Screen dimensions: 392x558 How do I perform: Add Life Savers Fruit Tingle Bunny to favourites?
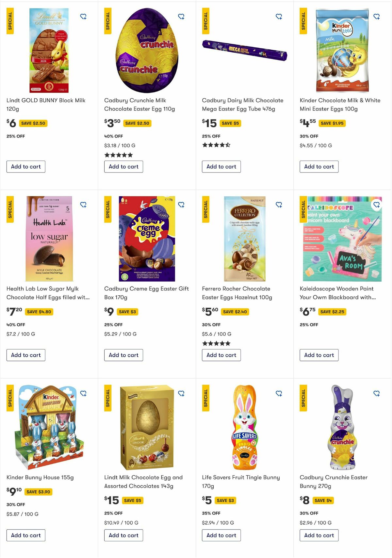pyautogui.click(x=279, y=393)
